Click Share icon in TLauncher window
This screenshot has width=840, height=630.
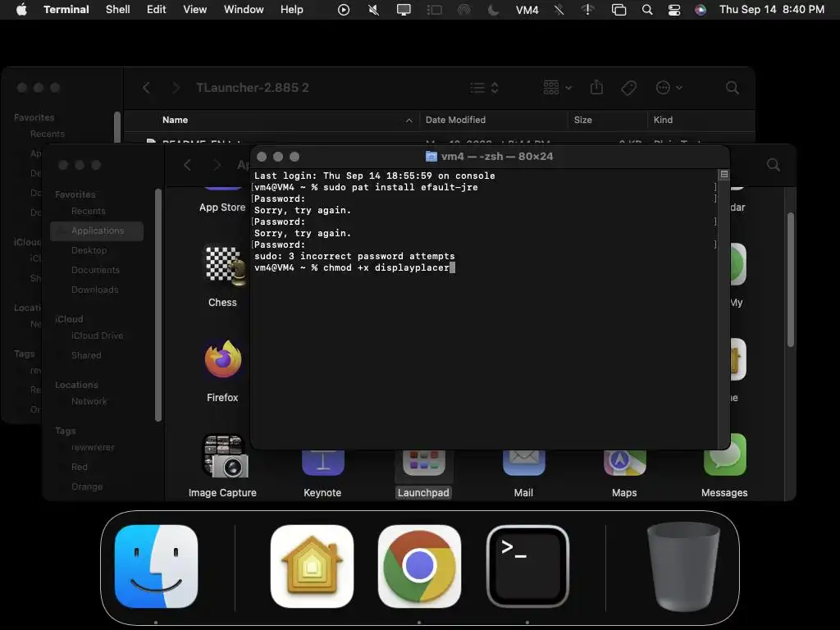click(x=597, y=87)
